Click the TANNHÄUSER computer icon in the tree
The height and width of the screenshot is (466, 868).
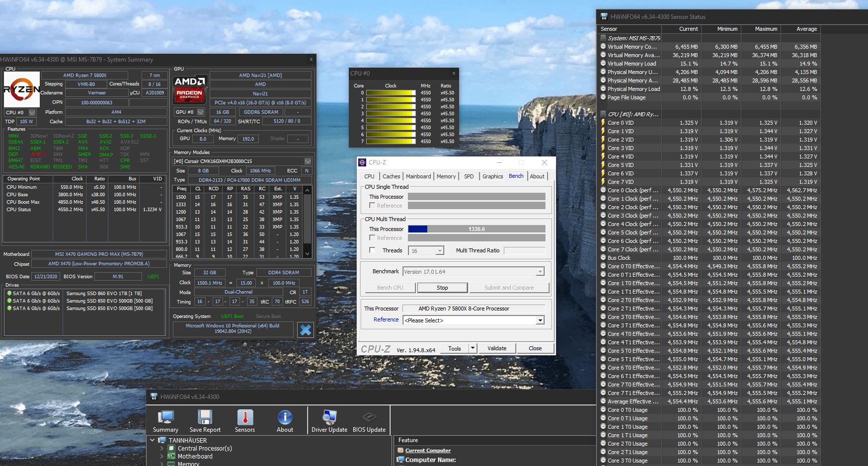pyautogui.click(x=162, y=440)
